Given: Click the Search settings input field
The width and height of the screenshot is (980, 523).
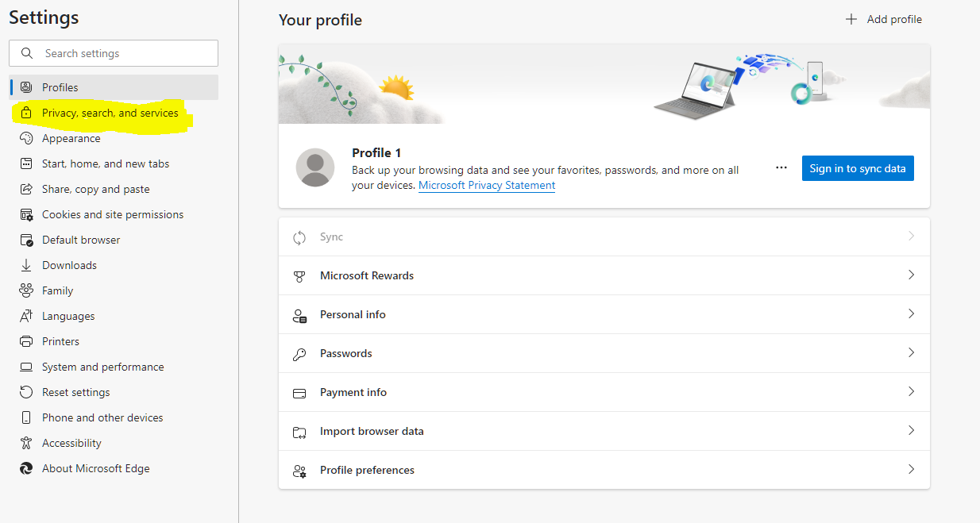Looking at the screenshot, I should click(114, 53).
